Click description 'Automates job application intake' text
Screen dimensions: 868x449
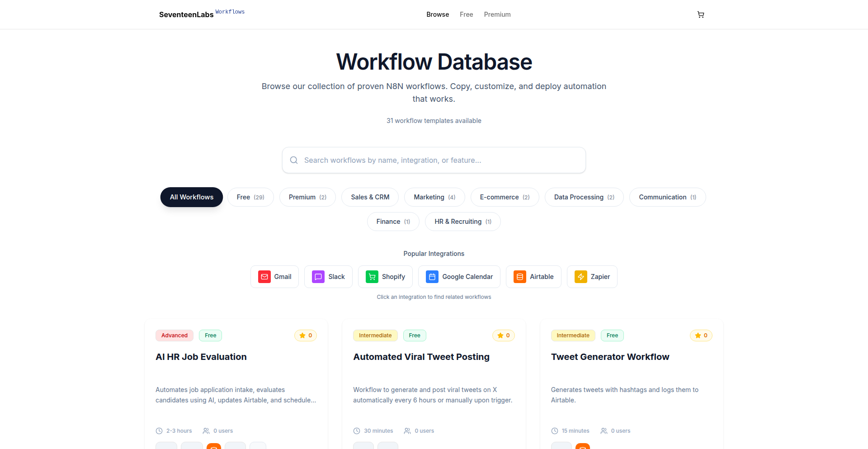pyautogui.click(x=236, y=395)
